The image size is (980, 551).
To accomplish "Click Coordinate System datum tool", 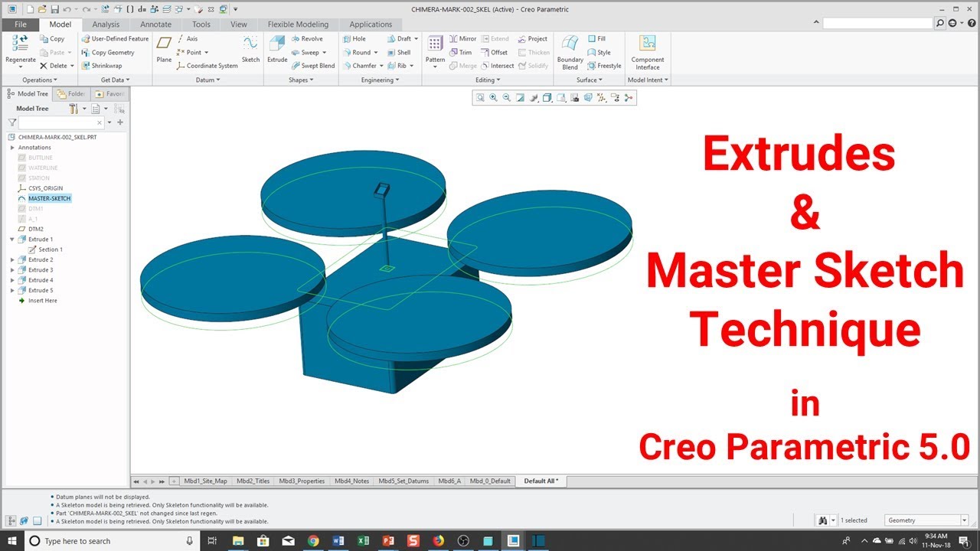I will pyautogui.click(x=207, y=66).
